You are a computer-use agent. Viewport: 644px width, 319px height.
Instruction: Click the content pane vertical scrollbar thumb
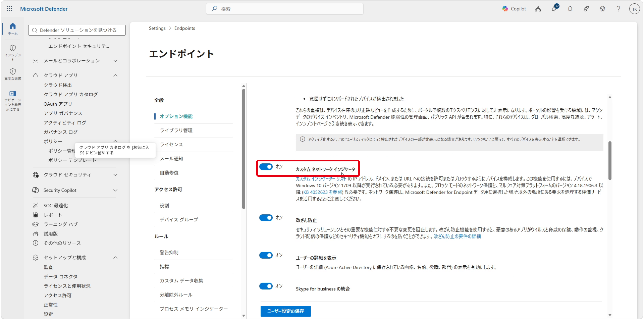click(610, 161)
